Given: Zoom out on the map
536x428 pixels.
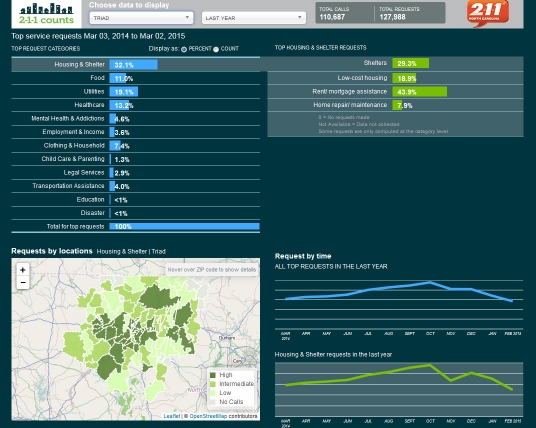Looking at the screenshot, I should (23, 283).
